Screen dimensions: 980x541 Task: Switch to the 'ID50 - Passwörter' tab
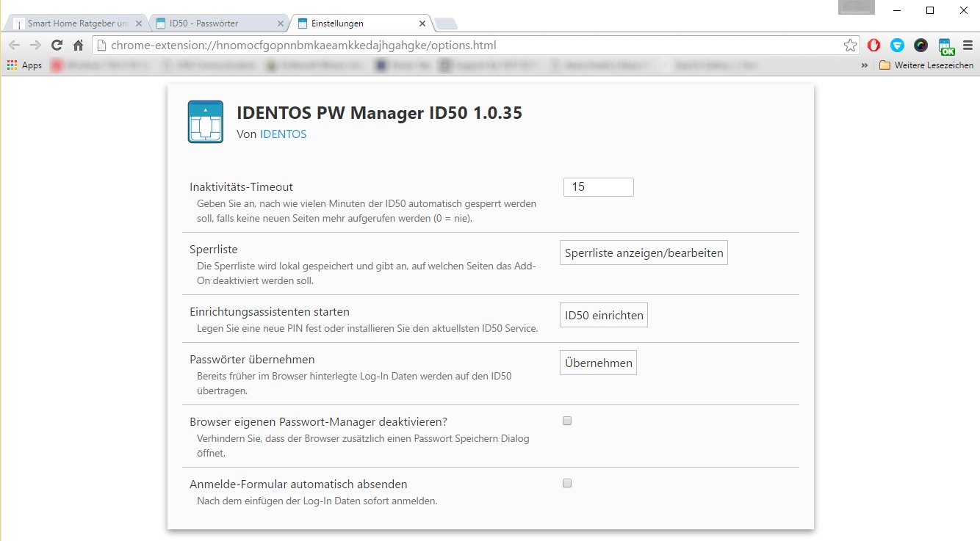point(213,23)
